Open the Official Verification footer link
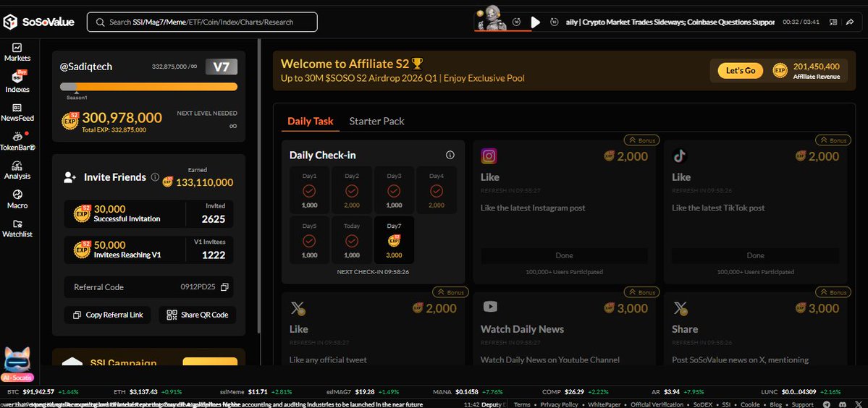 657,404
